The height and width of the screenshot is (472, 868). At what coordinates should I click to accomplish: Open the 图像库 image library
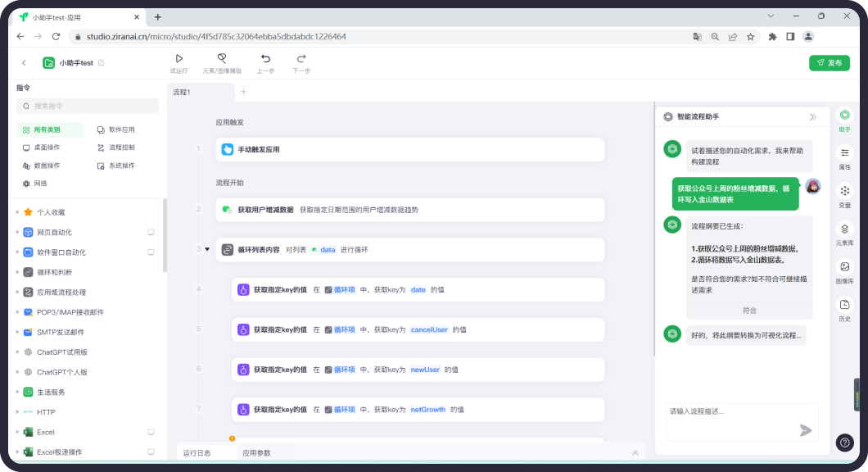(x=844, y=271)
